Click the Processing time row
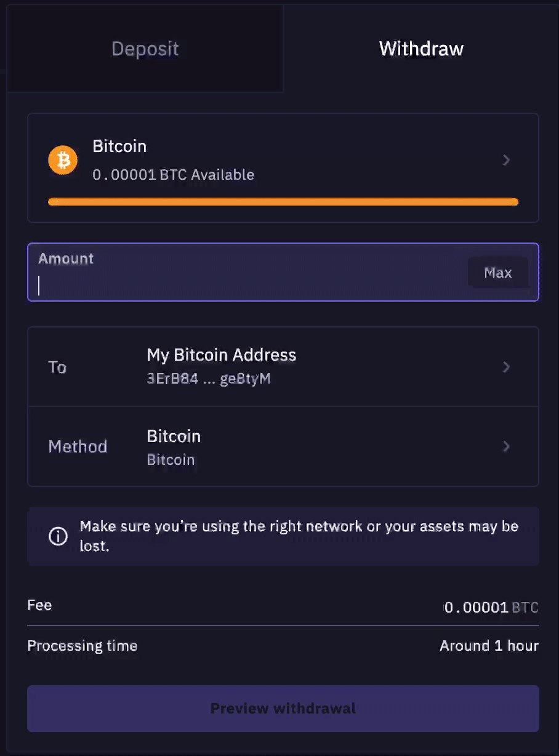 (283, 645)
